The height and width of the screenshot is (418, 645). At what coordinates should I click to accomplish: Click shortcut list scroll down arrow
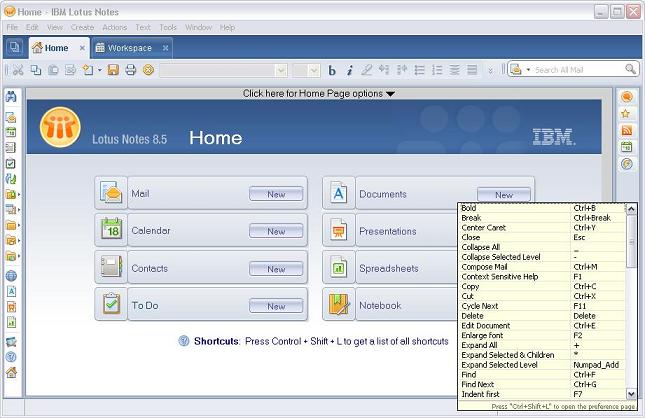631,394
